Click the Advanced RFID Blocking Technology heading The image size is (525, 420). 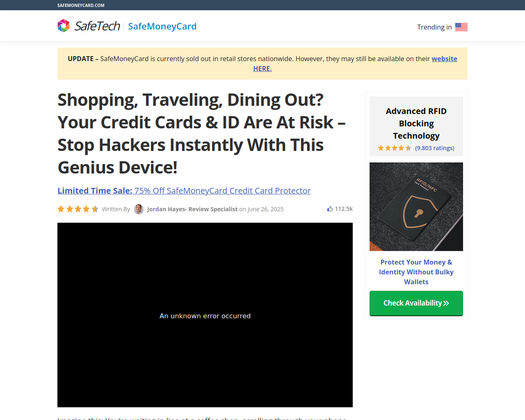416,123
